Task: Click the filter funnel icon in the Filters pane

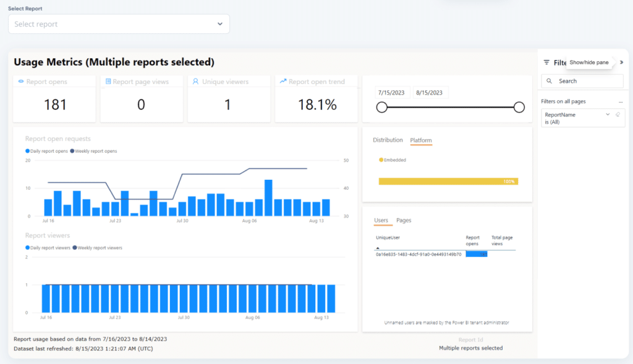Action: (x=546, y=62)
